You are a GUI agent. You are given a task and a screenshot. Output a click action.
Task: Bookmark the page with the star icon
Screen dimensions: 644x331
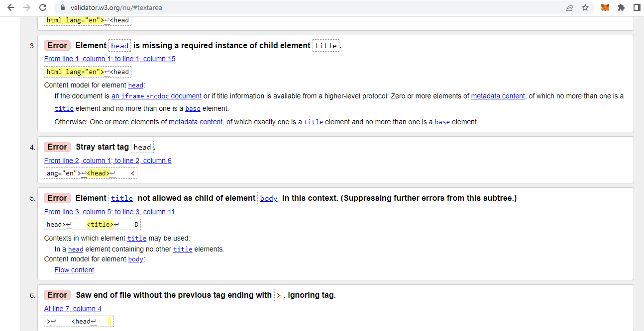point(585,8)
